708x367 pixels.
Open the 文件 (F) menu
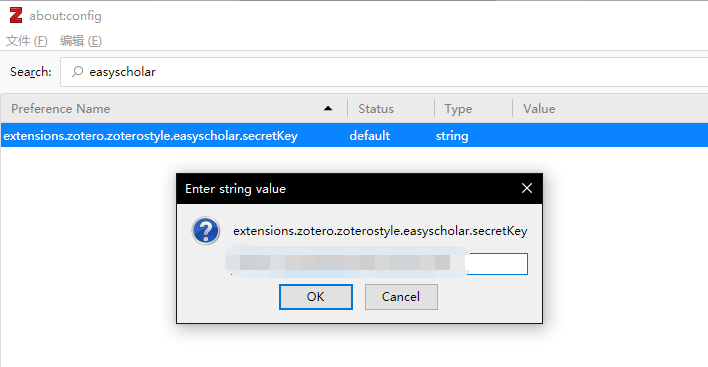27,41
